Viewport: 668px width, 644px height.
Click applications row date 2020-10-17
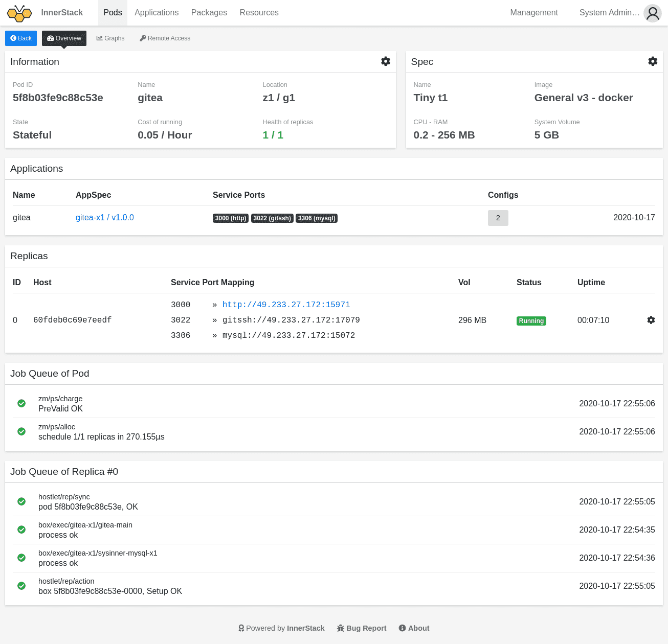click(x=634, y=218)
